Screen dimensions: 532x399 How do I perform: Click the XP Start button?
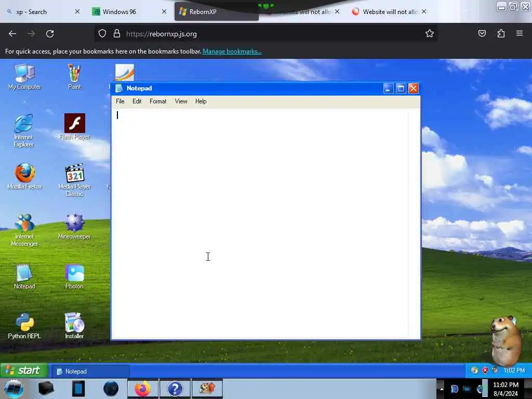[x=23, y=370]
